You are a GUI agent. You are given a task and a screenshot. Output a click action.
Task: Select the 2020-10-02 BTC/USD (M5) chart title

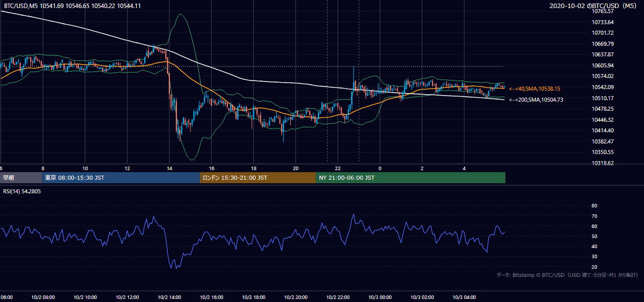594,6
